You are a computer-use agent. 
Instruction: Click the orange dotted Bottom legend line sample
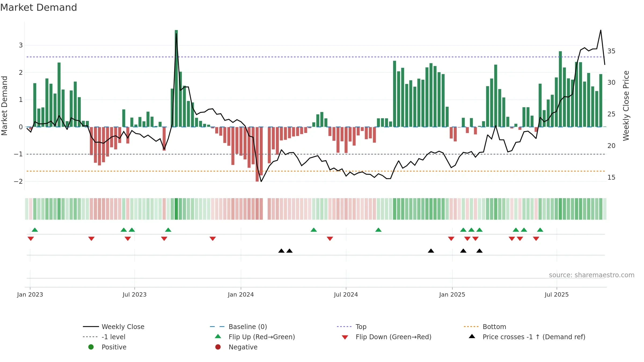tap(471, 327)
